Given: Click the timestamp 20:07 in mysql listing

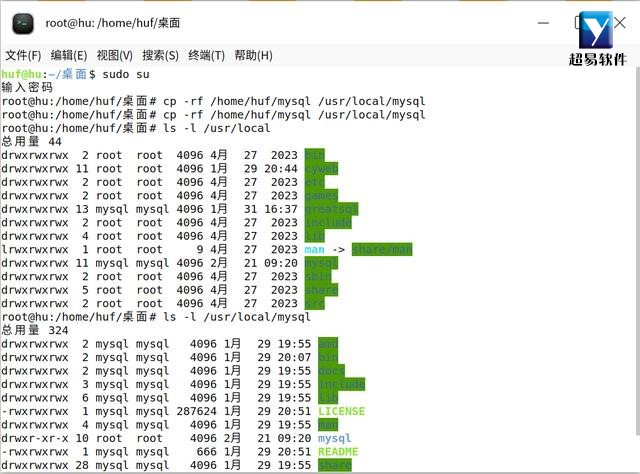Looking at the screenshot, I should (x=294, y=357).
